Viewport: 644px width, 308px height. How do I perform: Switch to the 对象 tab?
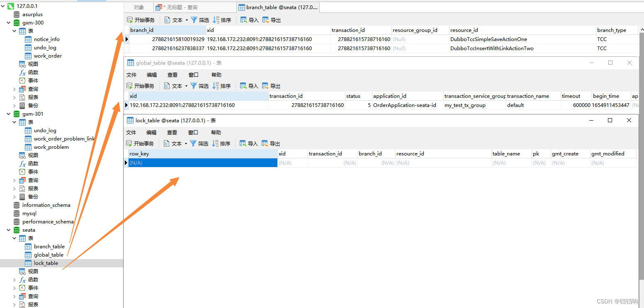coord(139,7)
